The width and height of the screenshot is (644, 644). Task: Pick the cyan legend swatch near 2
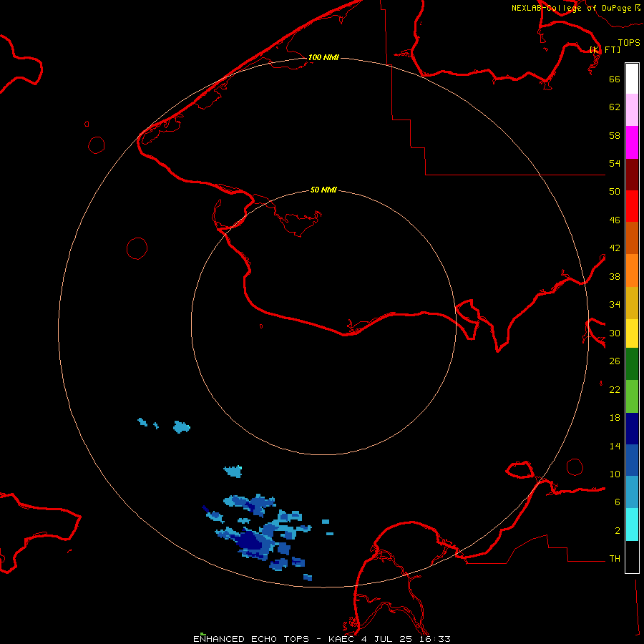632,525
